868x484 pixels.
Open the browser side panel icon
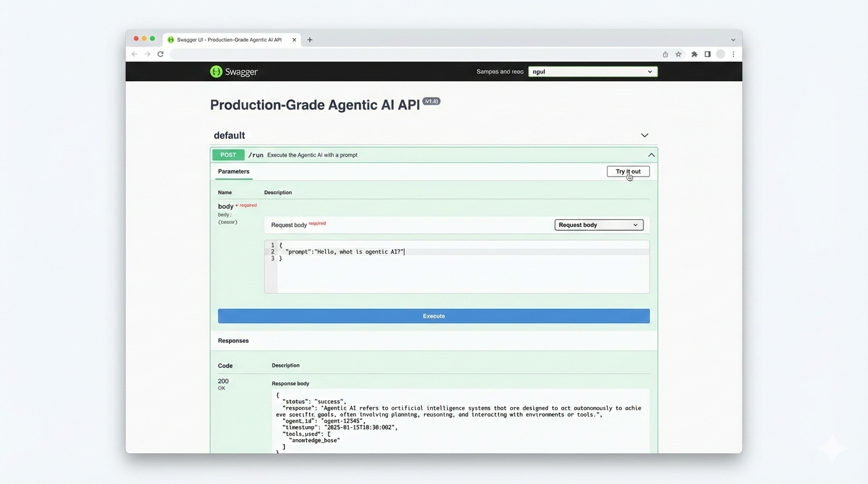click(707, 54)
